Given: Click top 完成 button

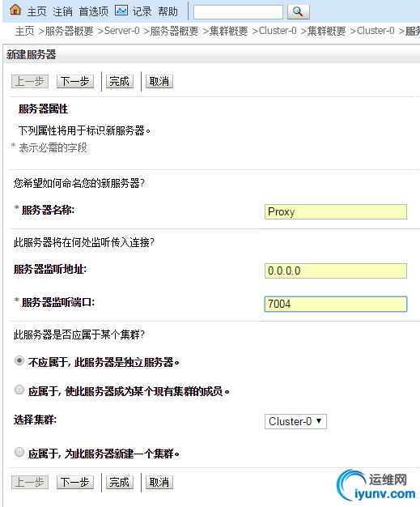Looking at the screenshot, I should tap(119, 81).
